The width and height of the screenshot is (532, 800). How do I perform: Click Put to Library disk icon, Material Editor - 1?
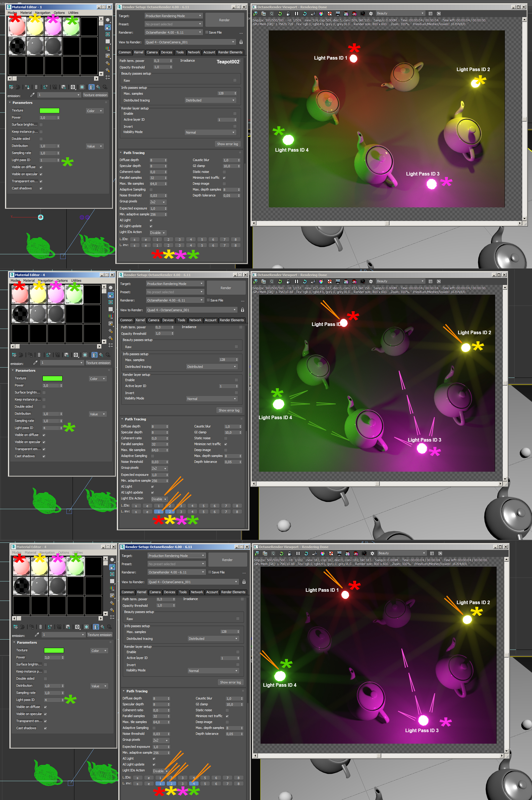pos(63,87)
